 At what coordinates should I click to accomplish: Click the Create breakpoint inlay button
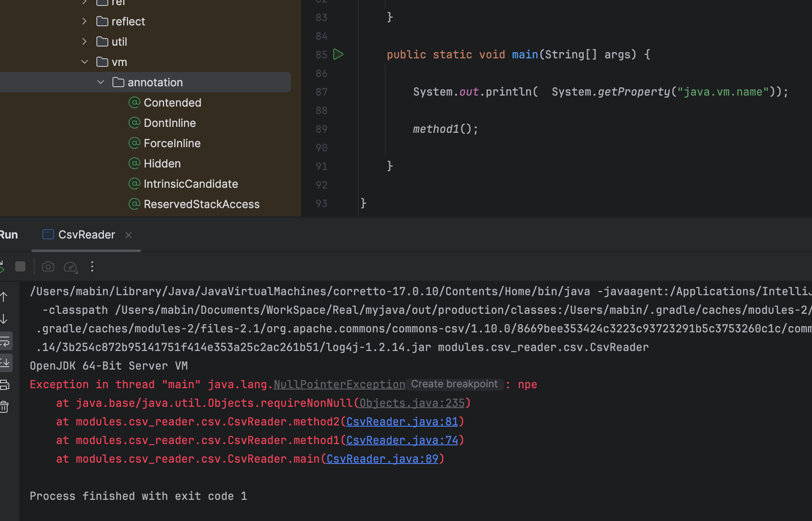pyautogui.click(x=454, y=384)
